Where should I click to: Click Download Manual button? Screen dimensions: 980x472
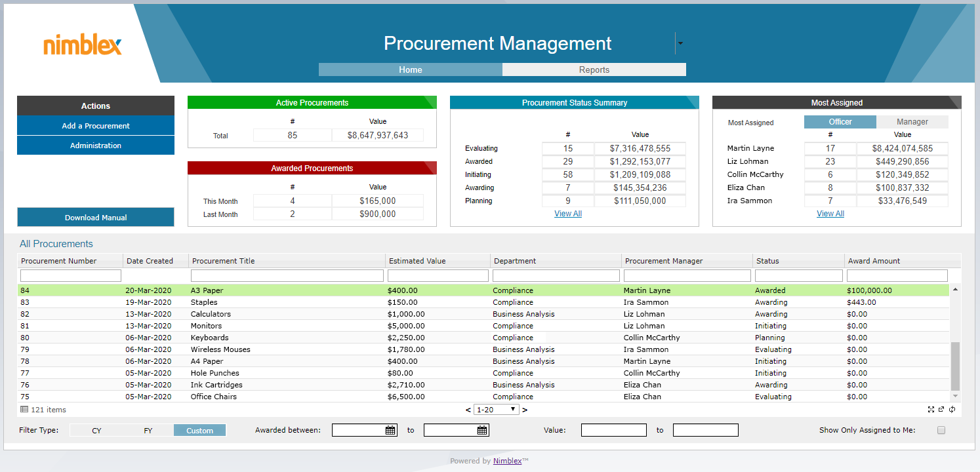point(96,218)
